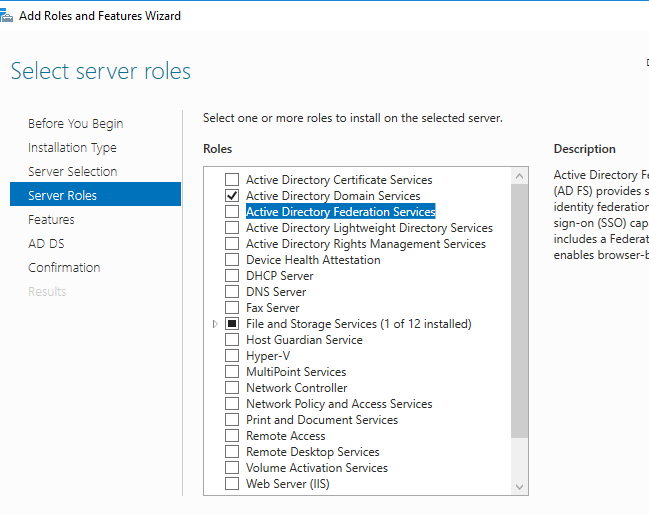Tick the DNS Server role checkbox
The image size is (649, 515).
pos(232,292)
